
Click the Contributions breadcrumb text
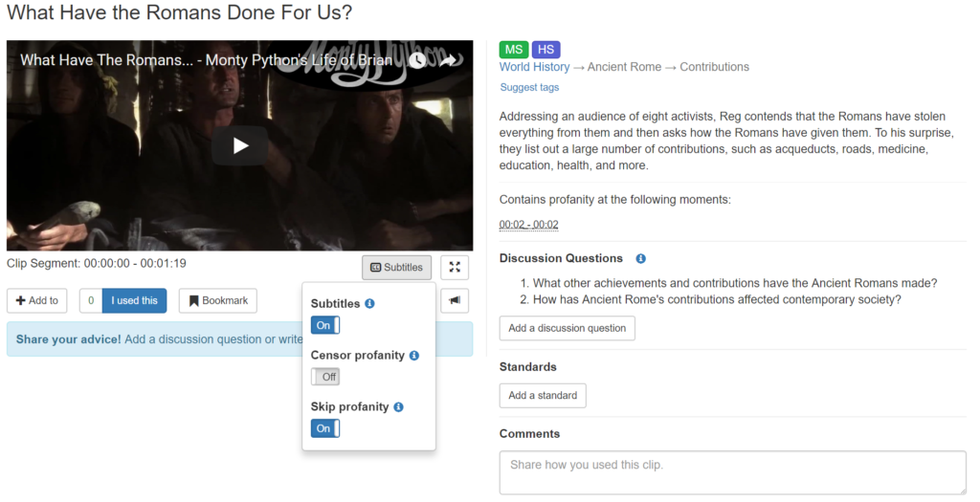pyautogui.click(x=714, y=67)
